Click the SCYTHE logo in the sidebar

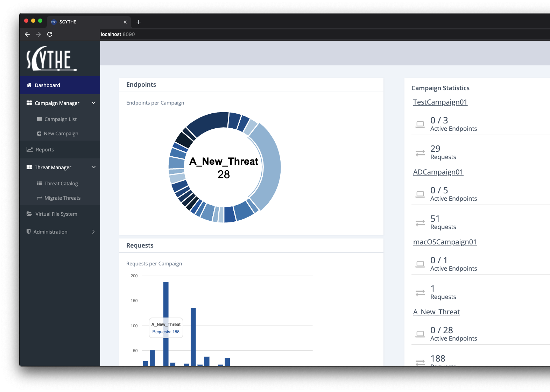coord(51,59)
